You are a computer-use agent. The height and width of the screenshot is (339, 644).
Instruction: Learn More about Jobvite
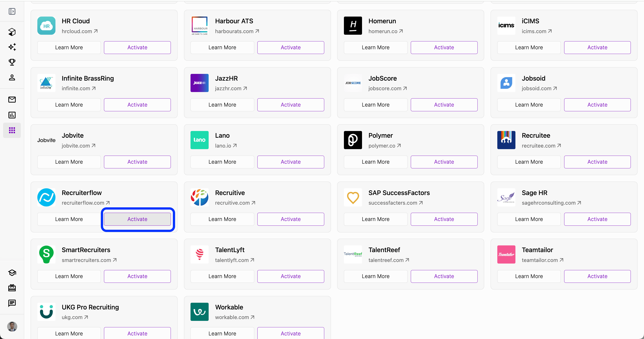pyautogui.click(x=69, y=162)
